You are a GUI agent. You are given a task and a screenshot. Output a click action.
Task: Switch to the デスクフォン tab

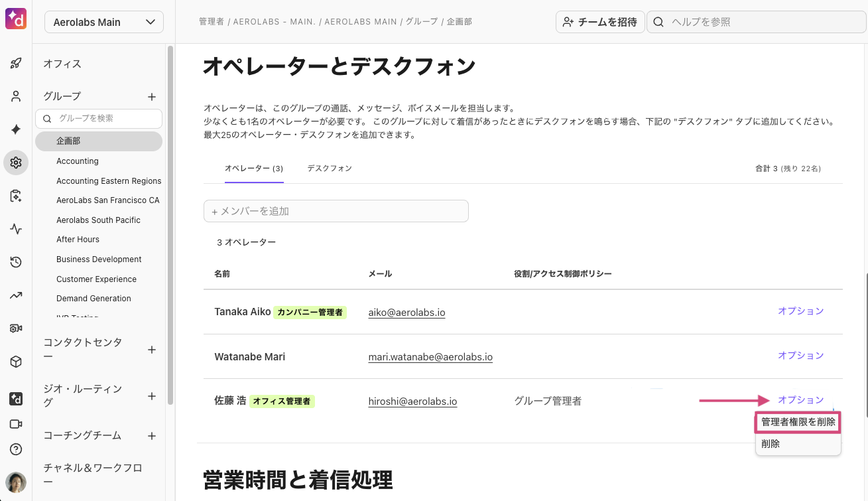click(x=330, y=169)
